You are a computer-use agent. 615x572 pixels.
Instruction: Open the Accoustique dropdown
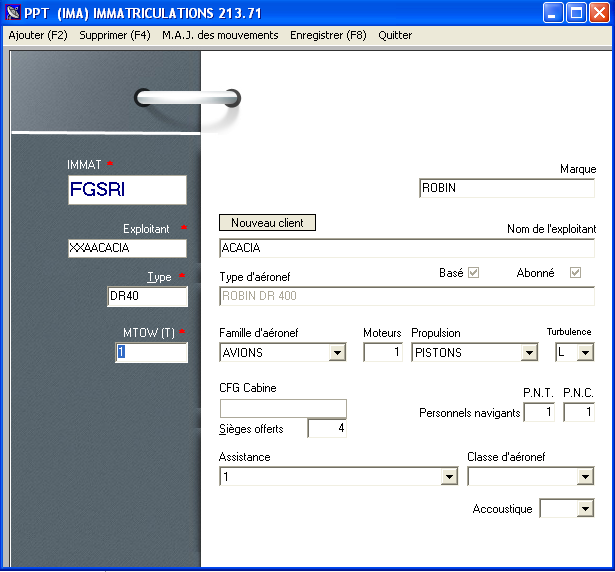click(x=585, y=509)
